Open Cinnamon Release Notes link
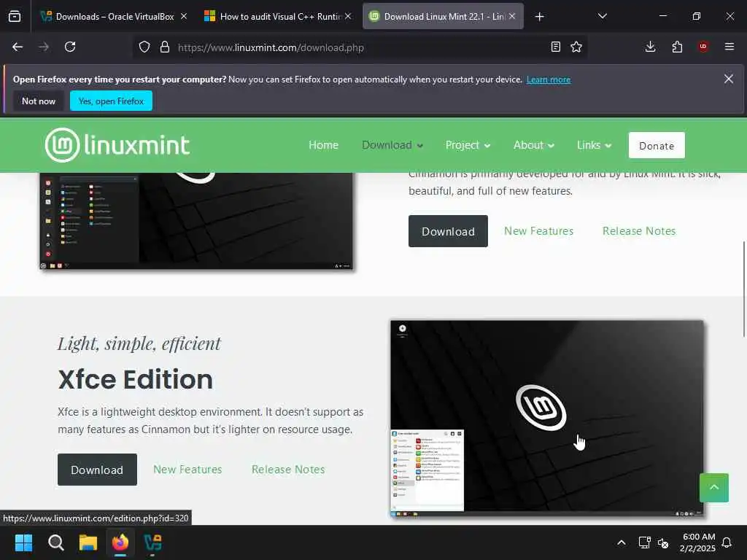The image size is (747, 560). click(639, 231)
